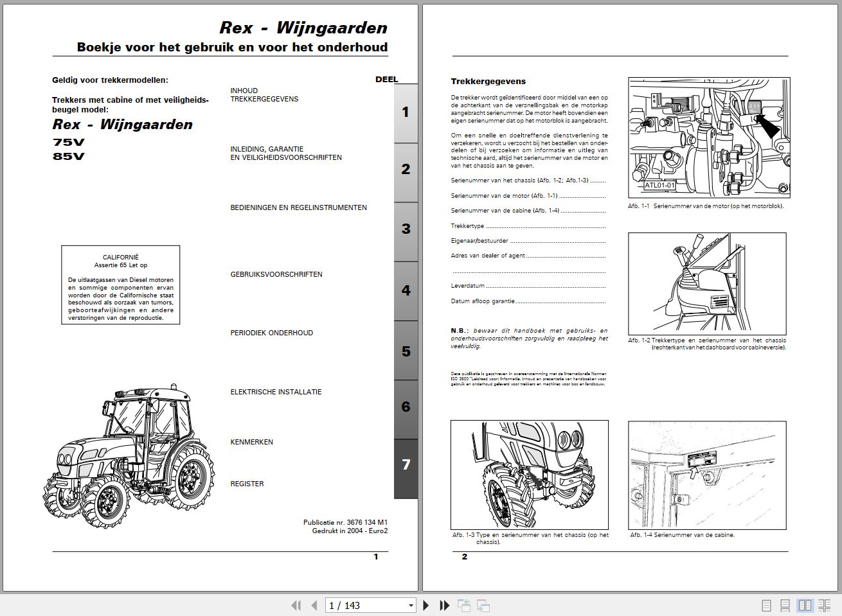This screenshot has width=842, height=616.
Task: Click the N.B. note paragraph
Action: pyautogui.click(x=529, y=339)
